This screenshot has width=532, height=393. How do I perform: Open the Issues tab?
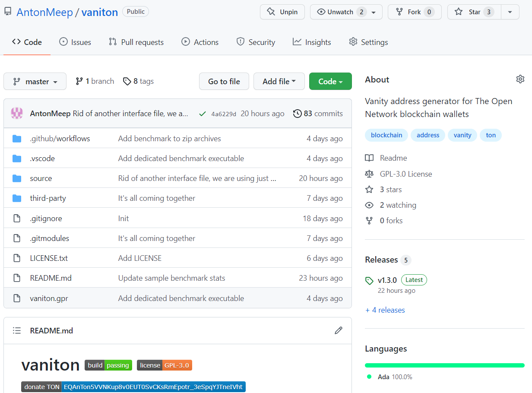coord(75,42)
